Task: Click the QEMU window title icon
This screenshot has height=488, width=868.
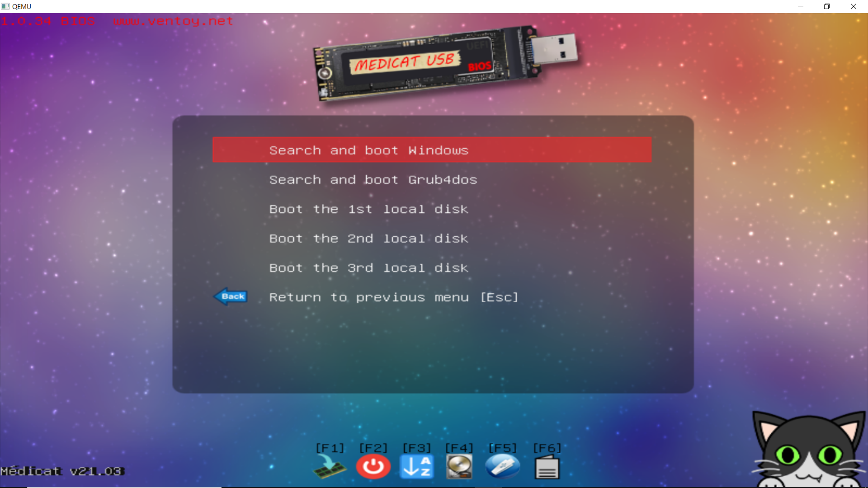Action: [x=5, y=6]
